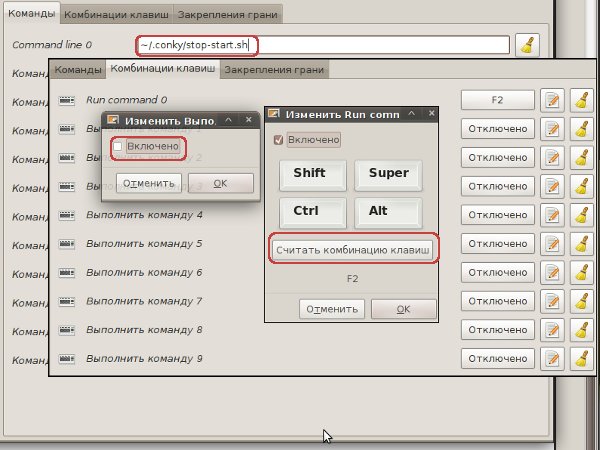600x450 pixels.
Task: Uncheck Включено in Изменить Run comn dialog
Action: click(x=278, y=140)
